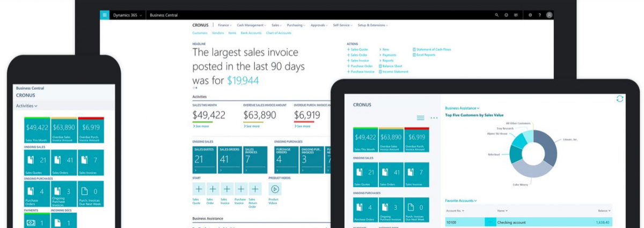644x228 pixels.
Task: Open Purchase Orders 4 cue on desktop
Action: point(286,159)
